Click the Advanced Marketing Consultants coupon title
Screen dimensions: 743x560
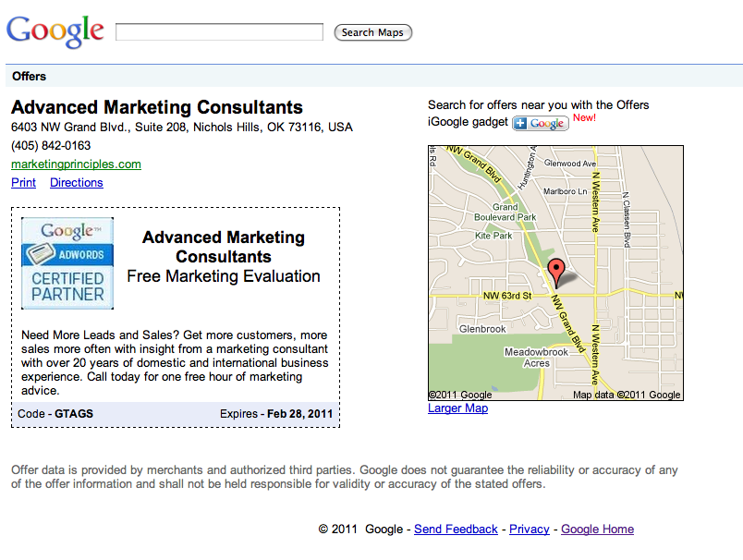(x=224, y=247)
